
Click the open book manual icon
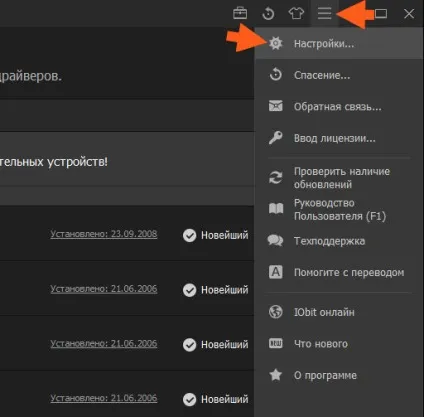tap(276, 209)
